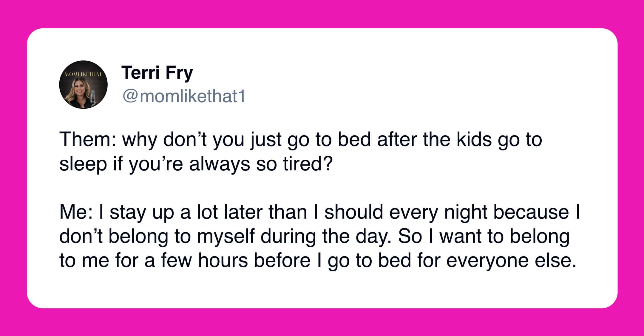This screenshot has width=644, height=336.
Task: Click the word "myself" in the tweet
Action: [226, 237]
